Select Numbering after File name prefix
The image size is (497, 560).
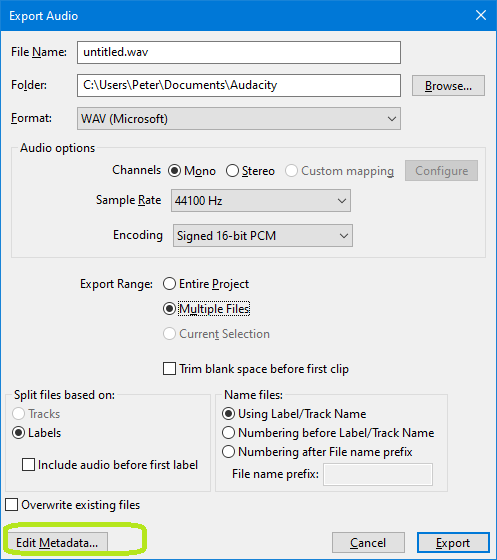[317, 452]
